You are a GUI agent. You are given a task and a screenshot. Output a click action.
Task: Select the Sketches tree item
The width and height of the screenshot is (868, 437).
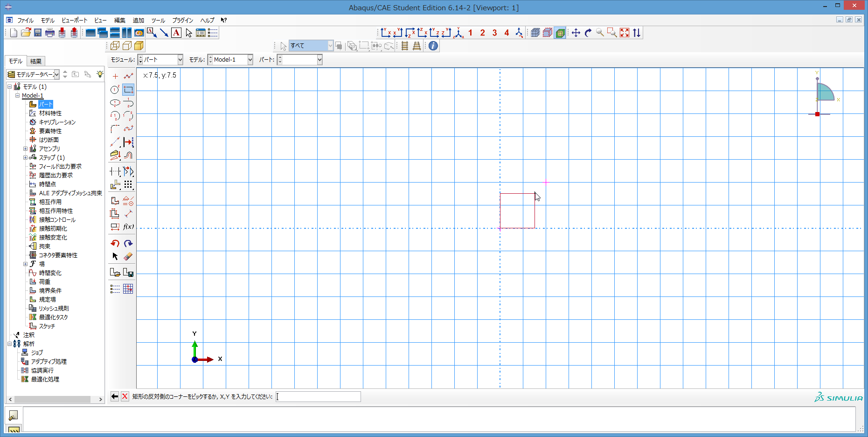click(47, 326)
